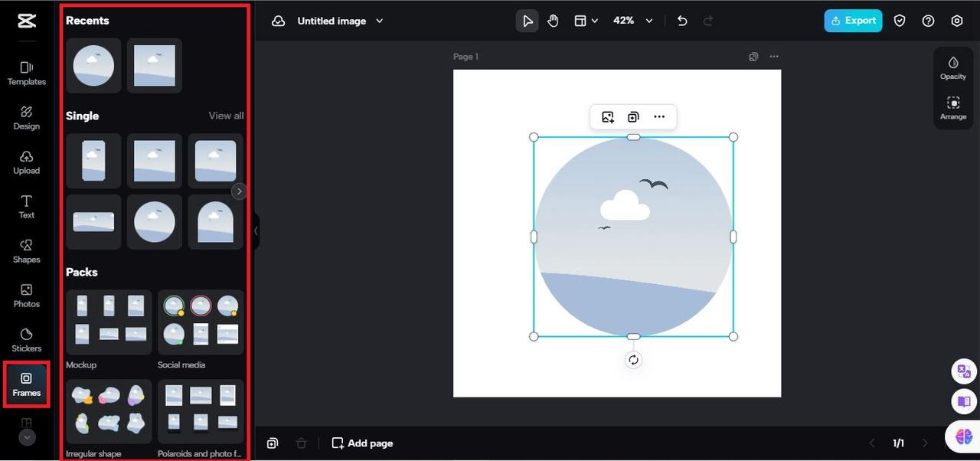Duplicate page icon next to Page 1
This screenshot has width=980, height=461.
point(753,57)
